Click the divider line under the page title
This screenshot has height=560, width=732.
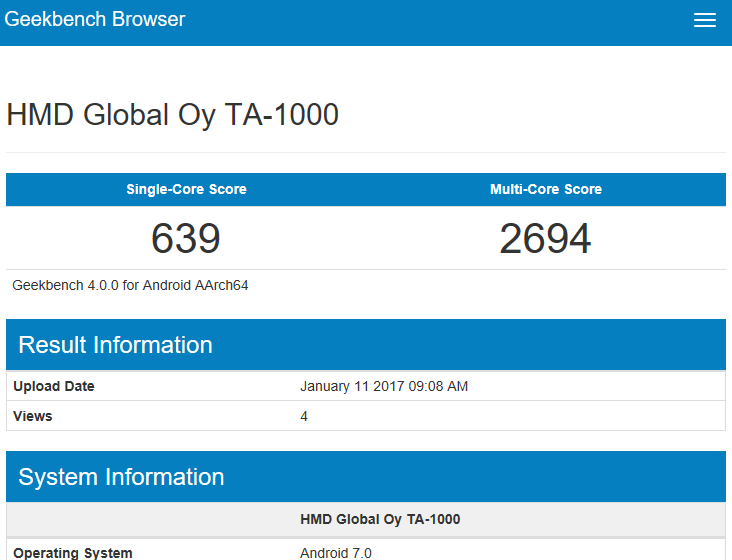tap(366, 153)
